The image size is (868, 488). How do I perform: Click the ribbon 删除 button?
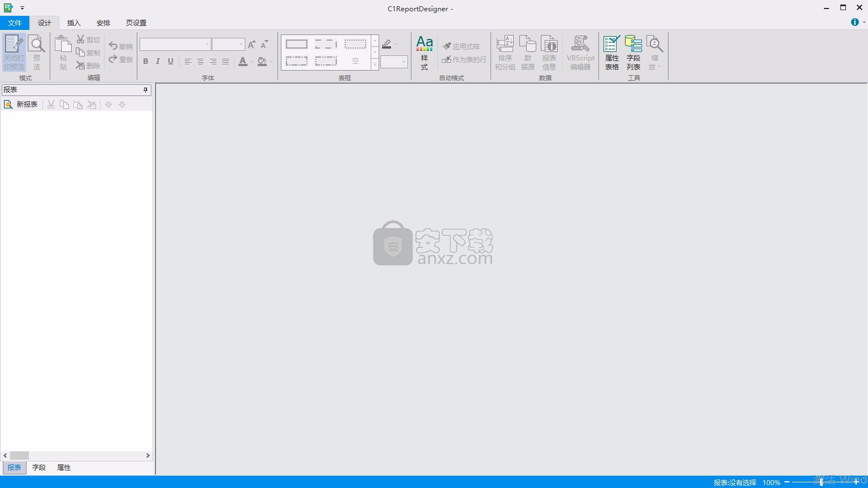tap(88, 66)
